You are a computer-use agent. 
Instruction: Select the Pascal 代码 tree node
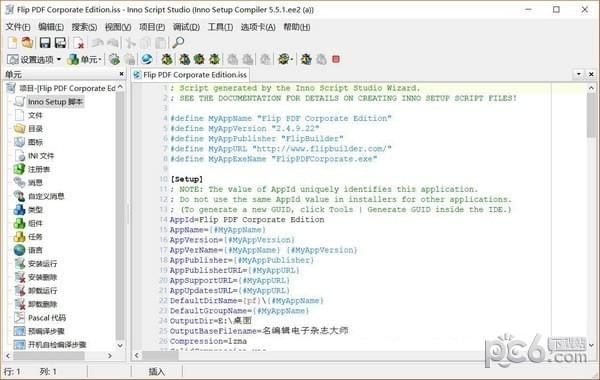point(47,318)
